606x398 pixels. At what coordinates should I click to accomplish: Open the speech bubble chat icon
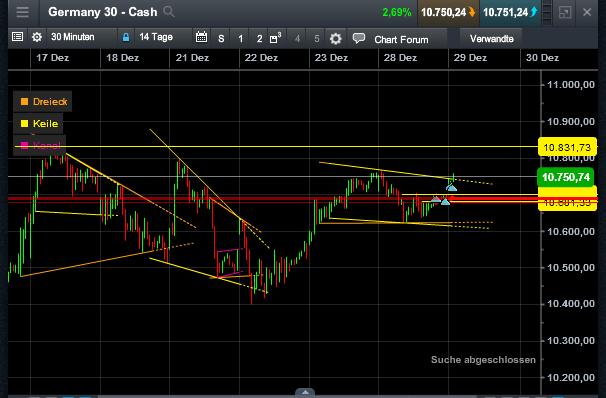359,38
